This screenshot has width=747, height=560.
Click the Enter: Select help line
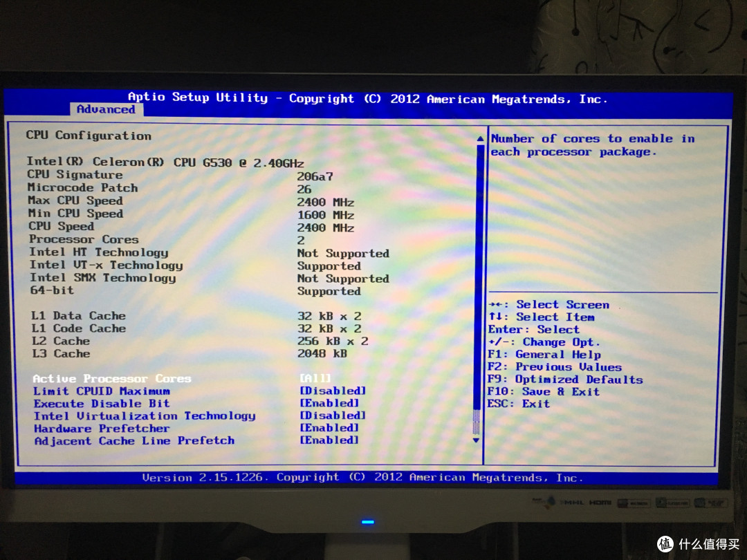coord(533,330)
